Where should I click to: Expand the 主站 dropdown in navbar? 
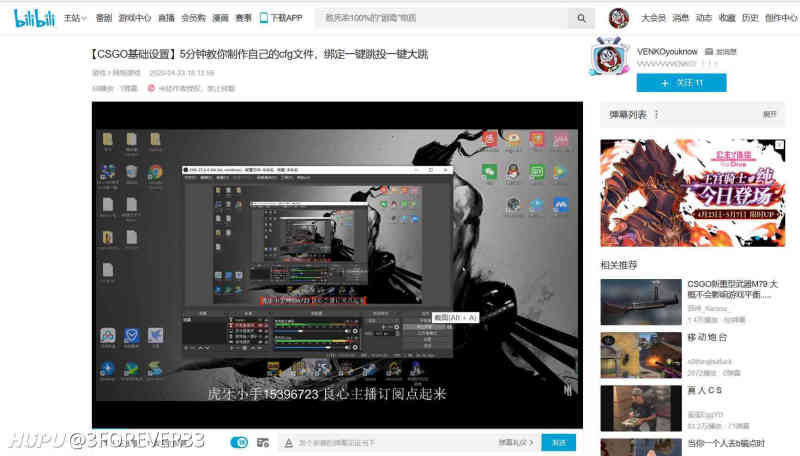tap(75, 18)
